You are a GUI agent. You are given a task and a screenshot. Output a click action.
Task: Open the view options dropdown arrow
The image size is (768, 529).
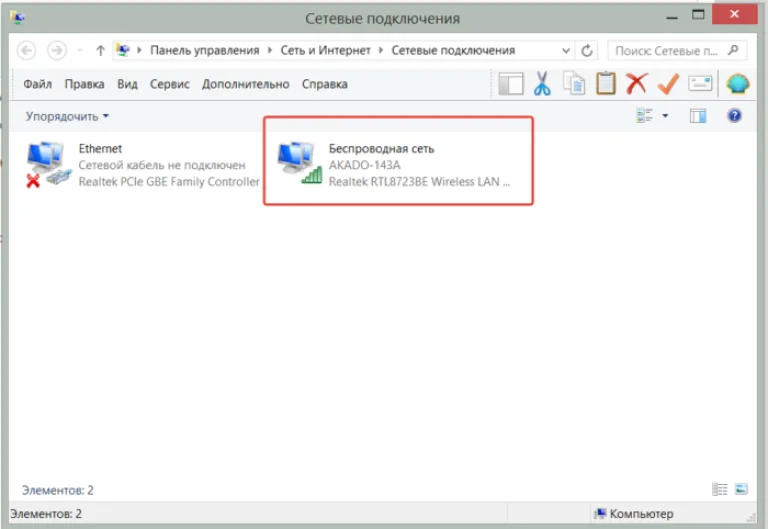tap(665, 116)
